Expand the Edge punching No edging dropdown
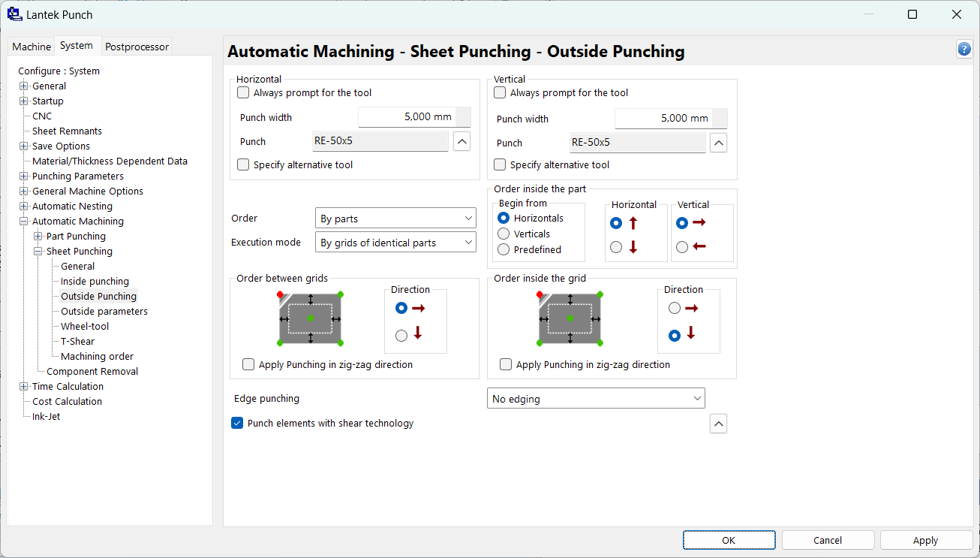980x558 pixels. point(596,399)
